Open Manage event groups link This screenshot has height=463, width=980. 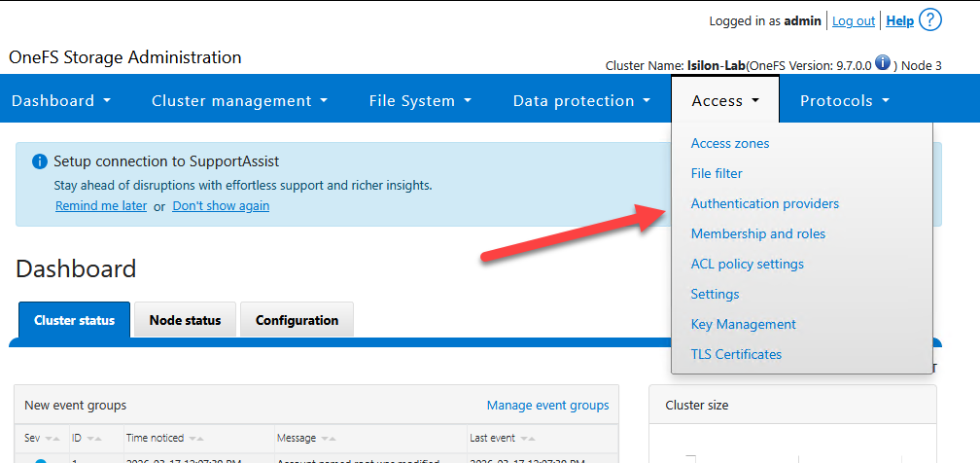[547, 405]
